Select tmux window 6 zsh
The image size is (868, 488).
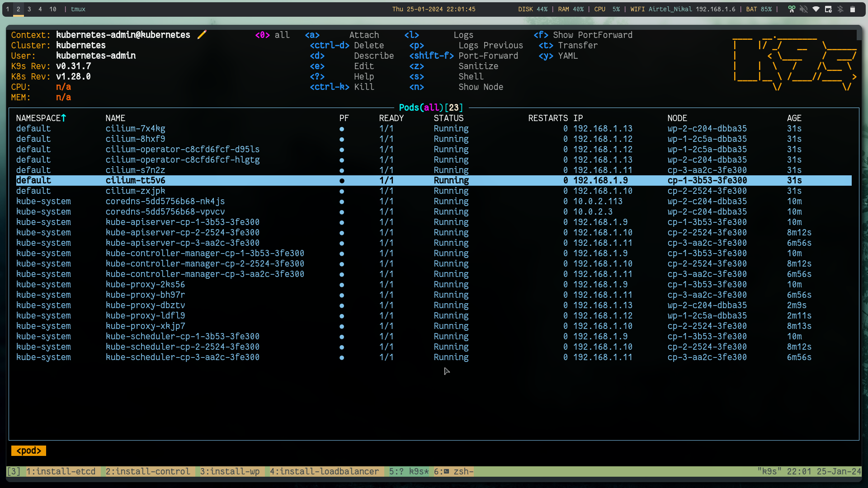coord(454,472)
